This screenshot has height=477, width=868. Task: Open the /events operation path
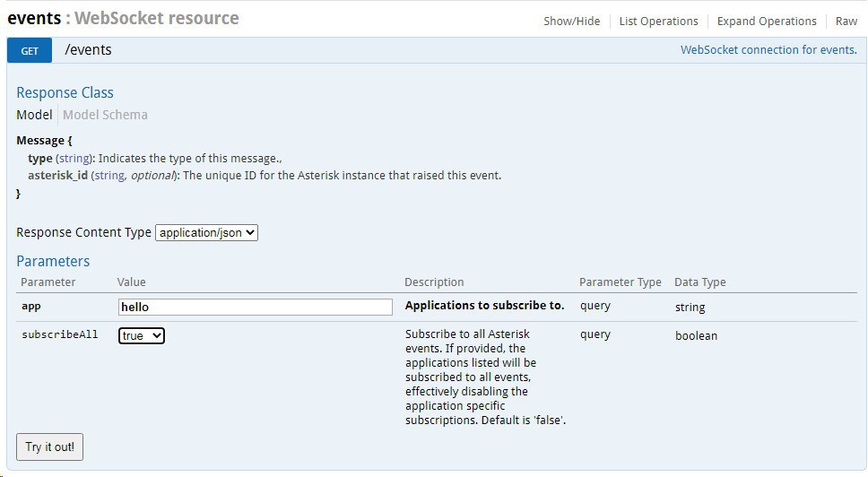(88, 50)
